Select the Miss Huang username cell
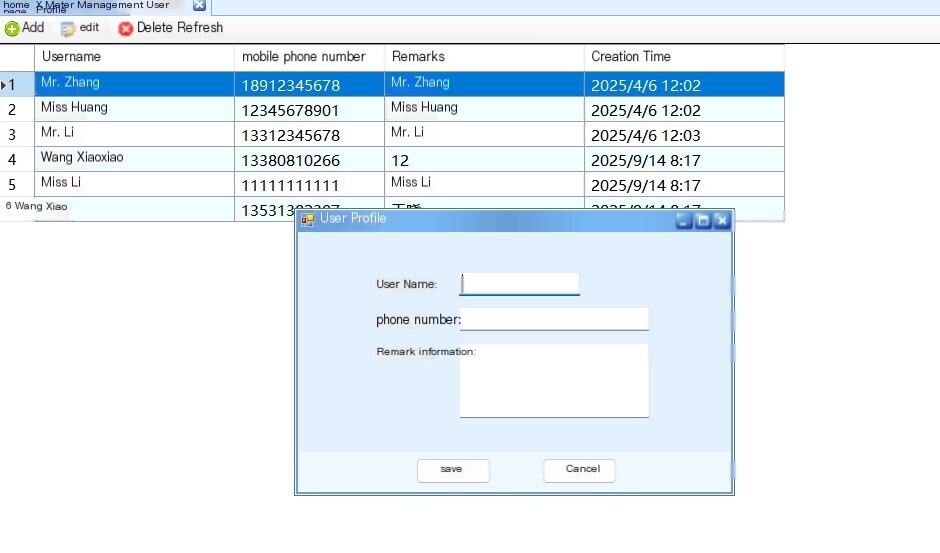 134,109
